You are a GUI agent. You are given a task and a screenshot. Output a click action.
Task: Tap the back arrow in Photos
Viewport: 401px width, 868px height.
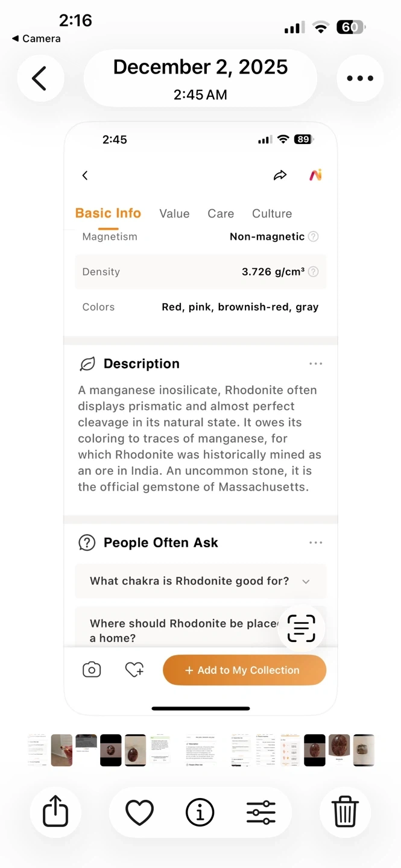(40, 78)
